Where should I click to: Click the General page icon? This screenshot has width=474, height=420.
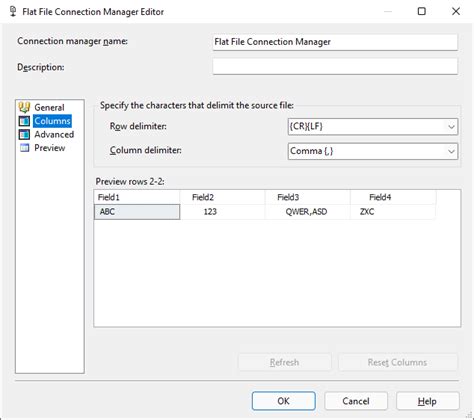[24, 107]
